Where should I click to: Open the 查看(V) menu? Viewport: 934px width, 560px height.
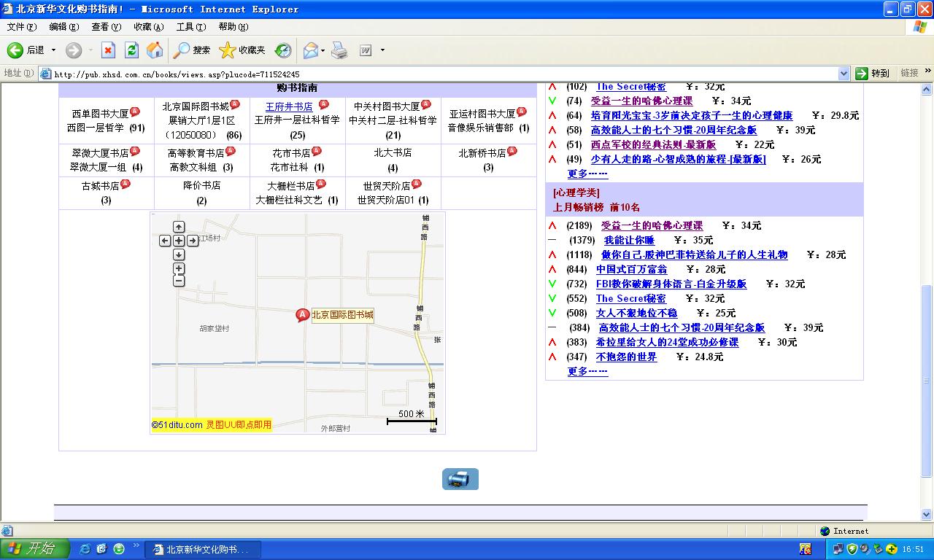click(106, 27)
